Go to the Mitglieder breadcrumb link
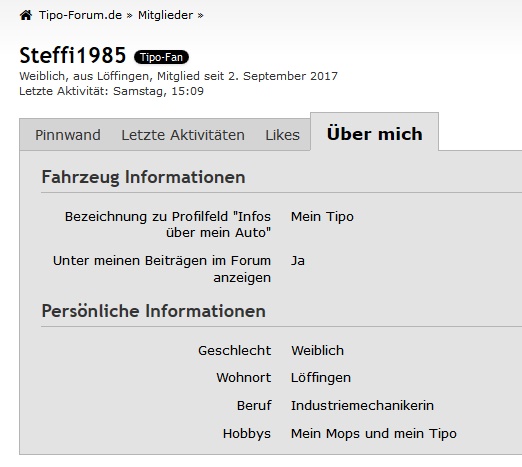This screenshot has width=522, height=467. click(165, 15)
